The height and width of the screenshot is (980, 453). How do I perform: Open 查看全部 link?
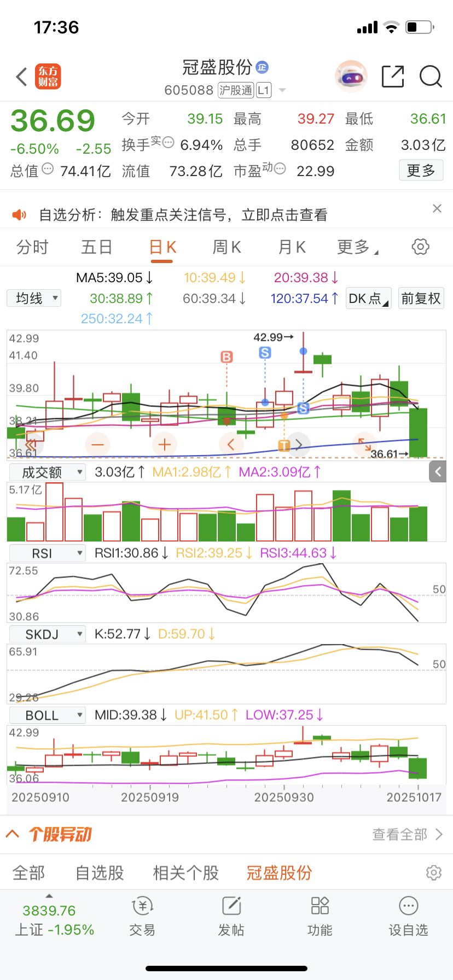point(408,834)
